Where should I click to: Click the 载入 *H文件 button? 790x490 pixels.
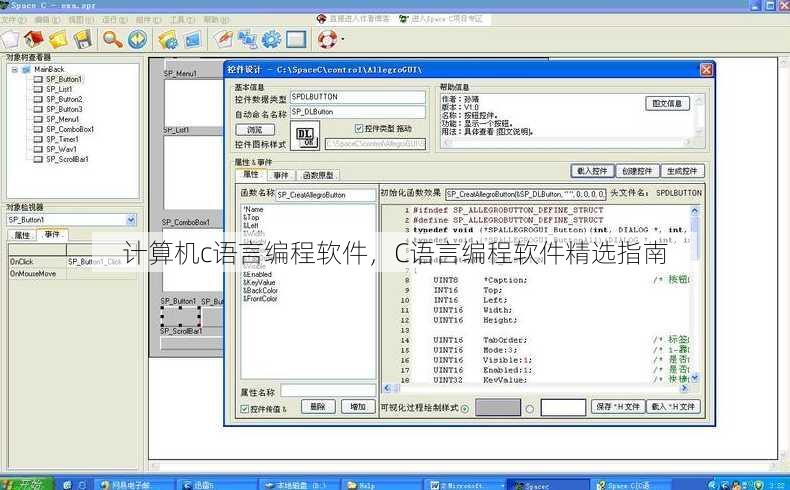coord(673,406)
